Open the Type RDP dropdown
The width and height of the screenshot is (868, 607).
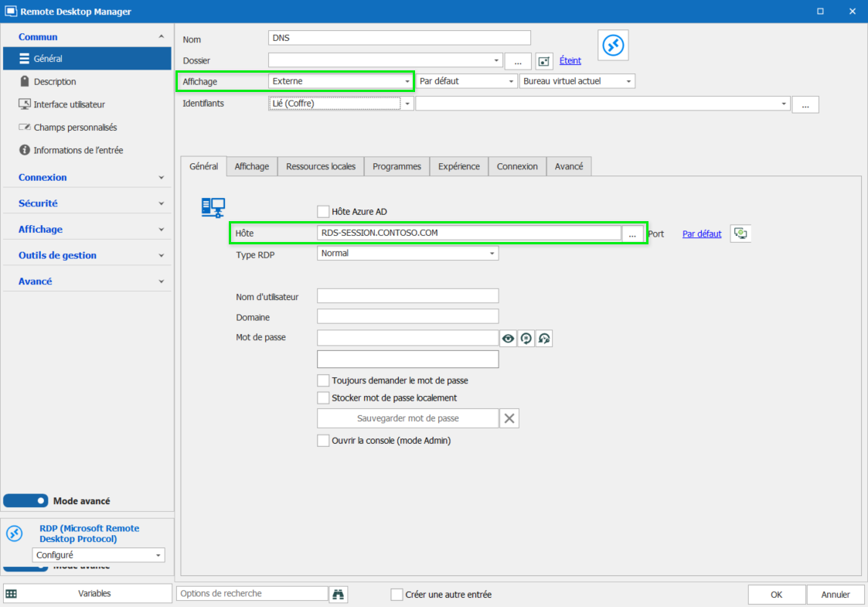click(491, 253)
